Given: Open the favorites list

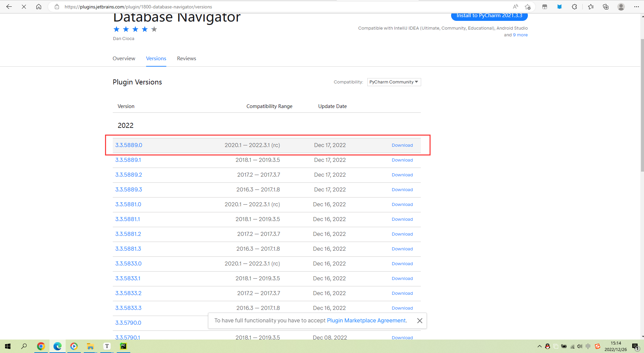Looking at the screenshot, I should point(590,7).
